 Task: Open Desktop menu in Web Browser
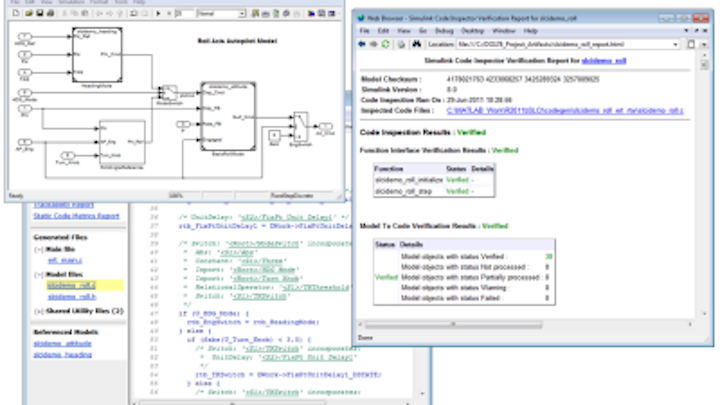pos(472,31)
